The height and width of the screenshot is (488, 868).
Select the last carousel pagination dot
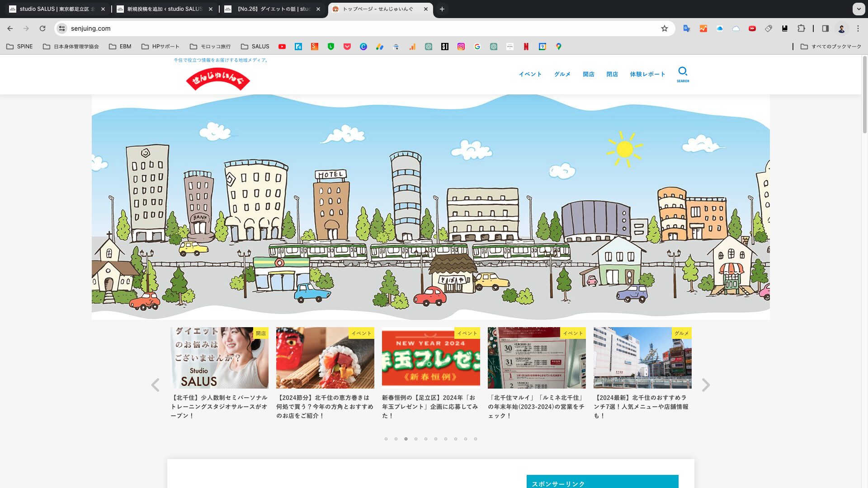[476, 439]
